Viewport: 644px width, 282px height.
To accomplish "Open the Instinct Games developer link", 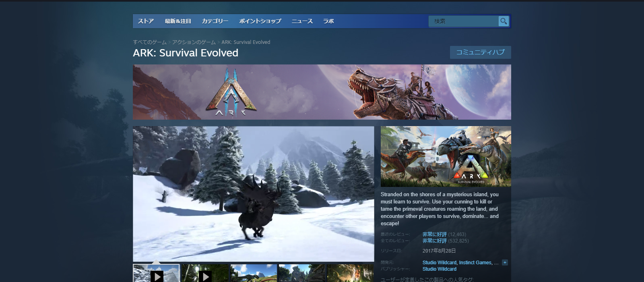I will click(475, 263).
